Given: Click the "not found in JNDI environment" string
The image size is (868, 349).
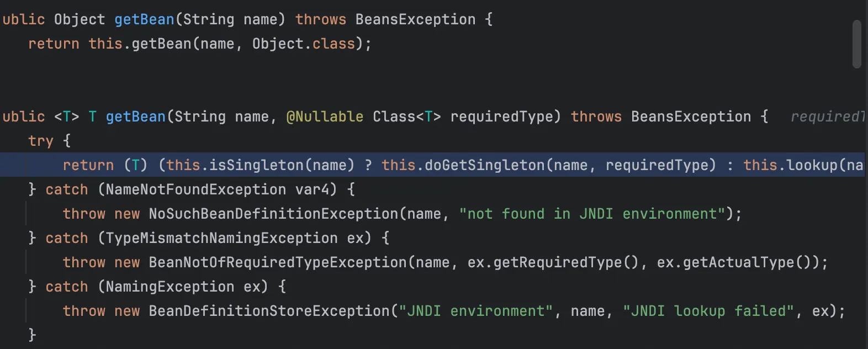Looking at the screenshot, I should coord(592,214).
